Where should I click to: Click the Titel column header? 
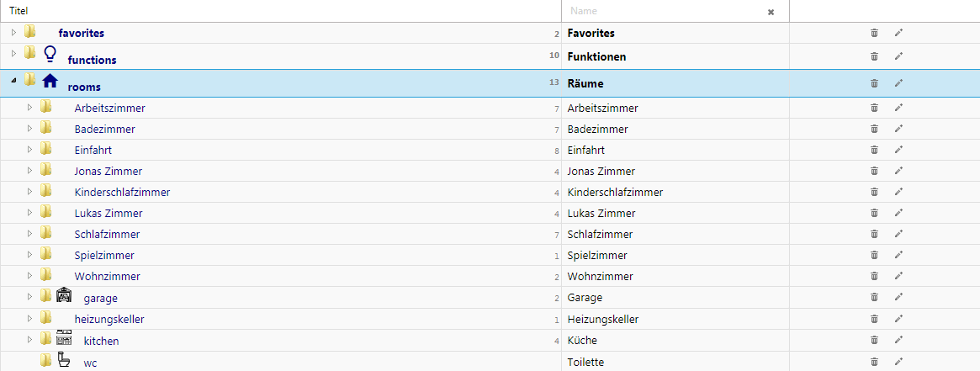19,11
